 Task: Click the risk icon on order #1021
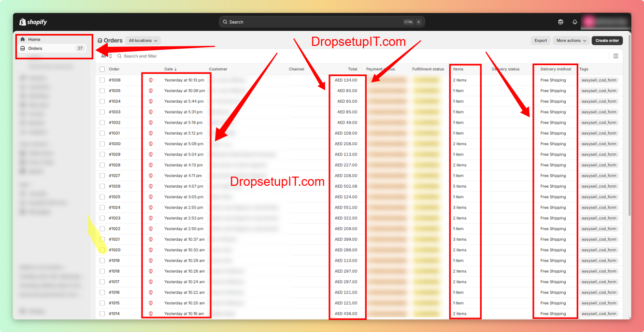coord(151,239)
